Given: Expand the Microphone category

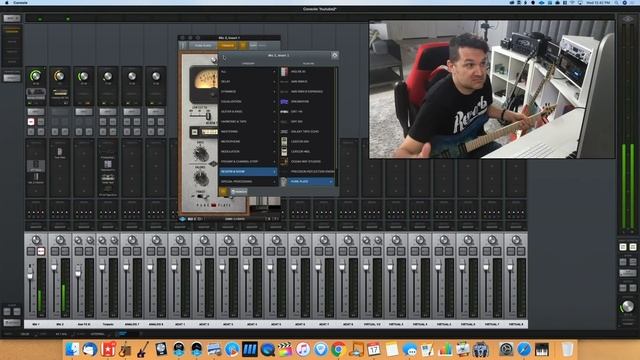Looking at the screenshot, I should click(248, 142).
